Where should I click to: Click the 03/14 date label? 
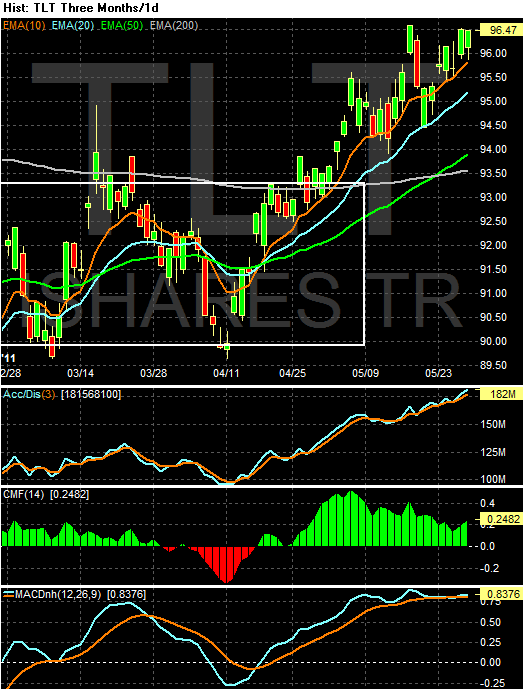point(80,373)
